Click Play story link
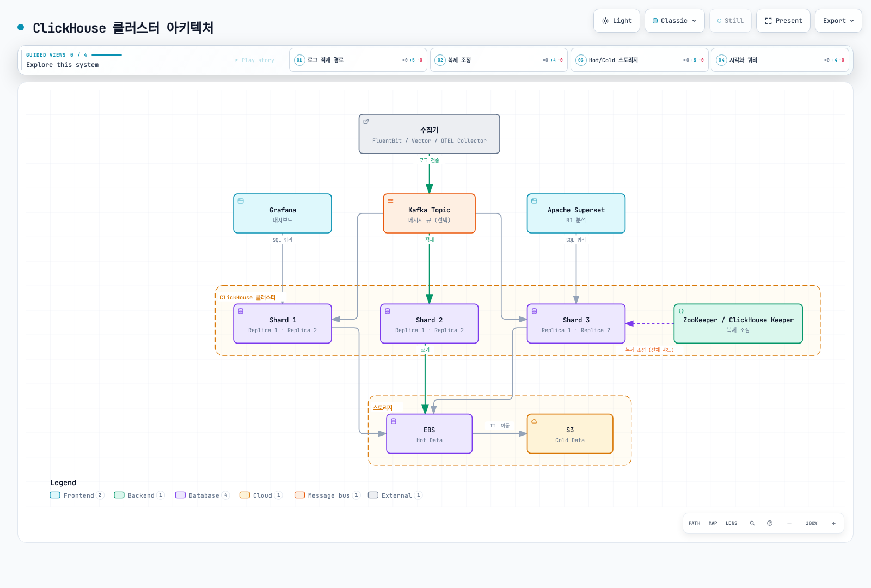871x588 pixels. coord(255,60)
